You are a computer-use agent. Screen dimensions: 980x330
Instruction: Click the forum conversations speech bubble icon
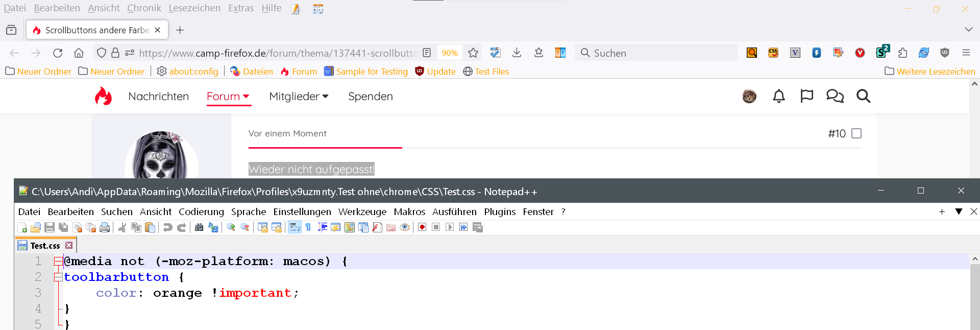pos(835,96)
